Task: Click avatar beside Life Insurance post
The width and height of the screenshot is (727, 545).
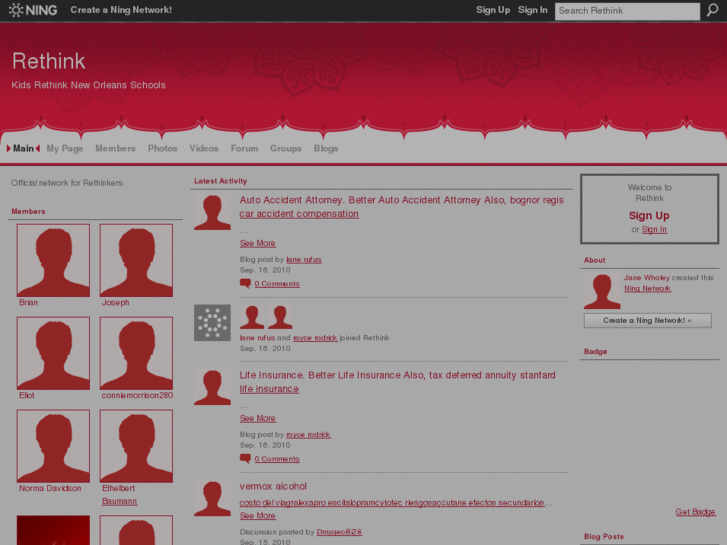Action: point(212,387)
